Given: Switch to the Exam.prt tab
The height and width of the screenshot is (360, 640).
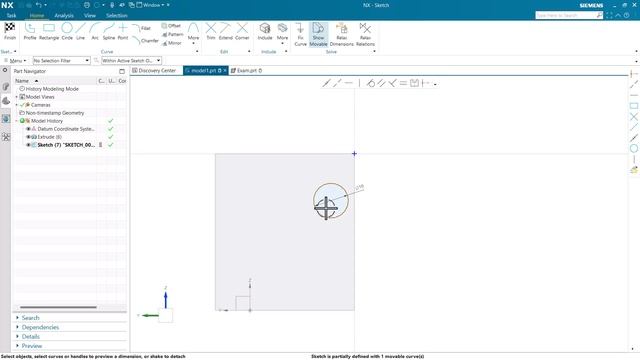Looking at the screenshot, I should (x=247, y=71).
